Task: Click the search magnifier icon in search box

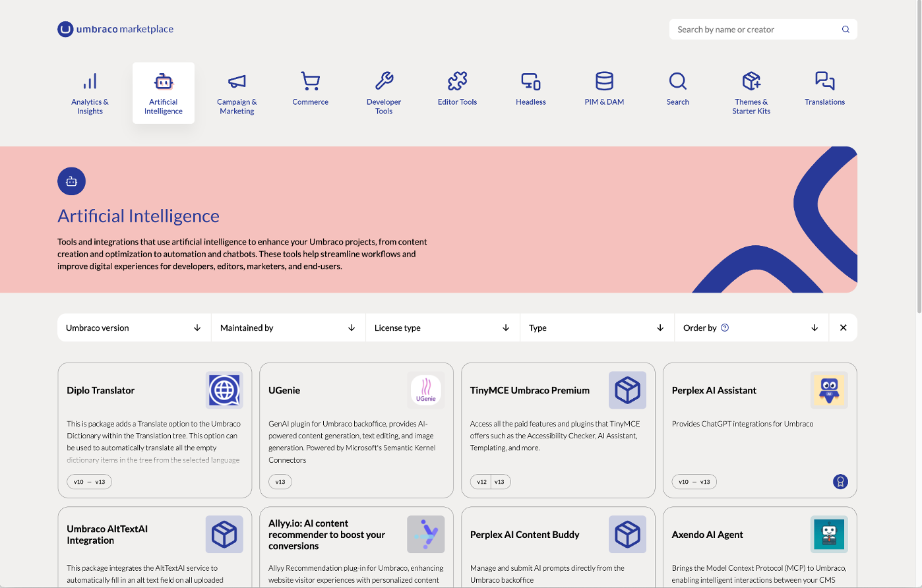Action: [x=845, y=29]
